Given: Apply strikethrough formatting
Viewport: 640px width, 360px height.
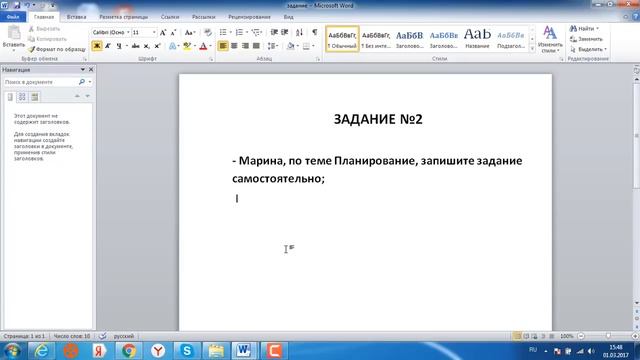Looking at the screenshot, I should (136, 46).
